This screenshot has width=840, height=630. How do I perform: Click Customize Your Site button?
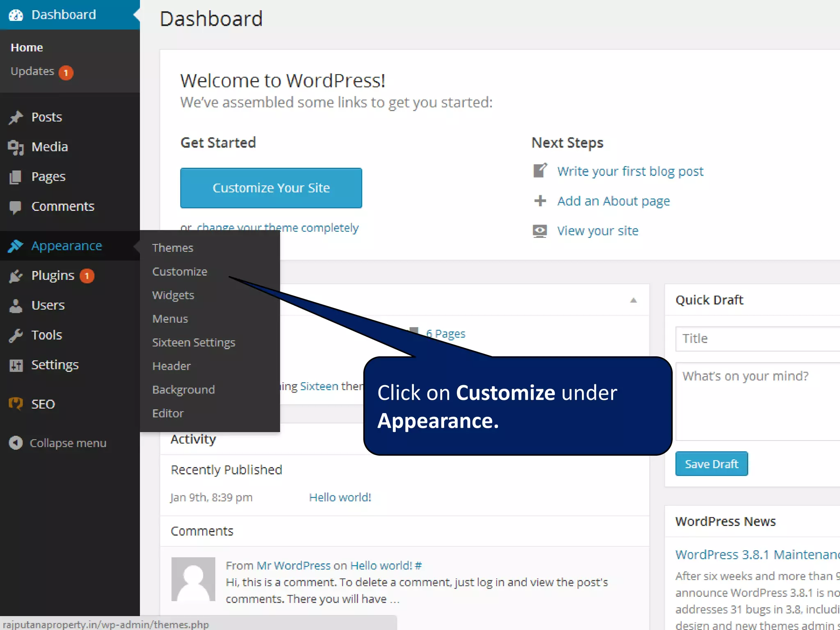coord(271,188)
